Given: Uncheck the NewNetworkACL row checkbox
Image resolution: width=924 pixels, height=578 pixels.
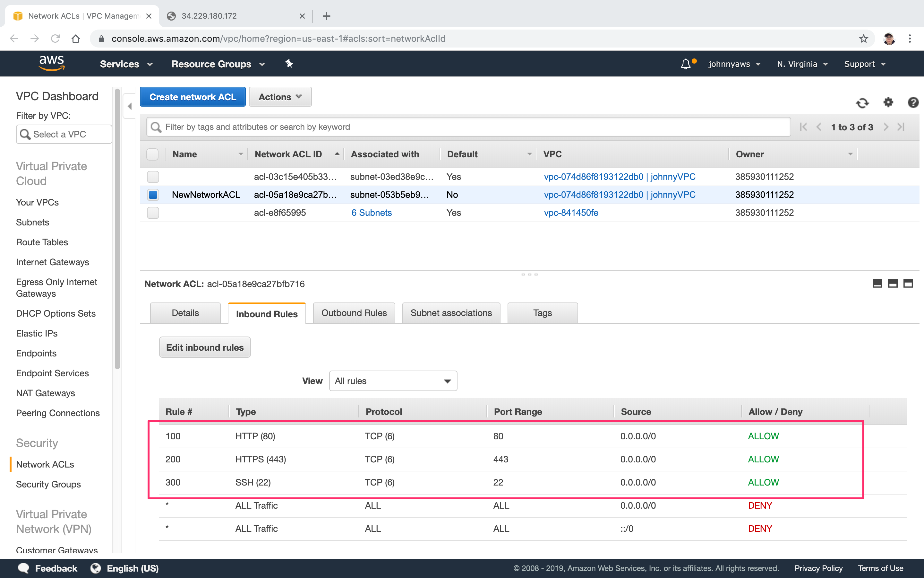Looking at the screenshot, I should tap(153, 195).
